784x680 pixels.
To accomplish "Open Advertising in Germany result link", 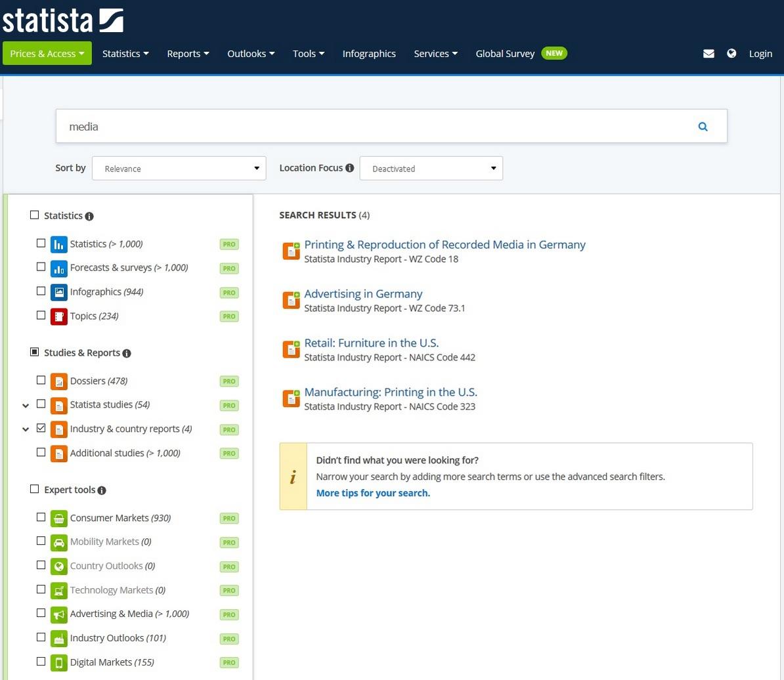I will point(364,294).
